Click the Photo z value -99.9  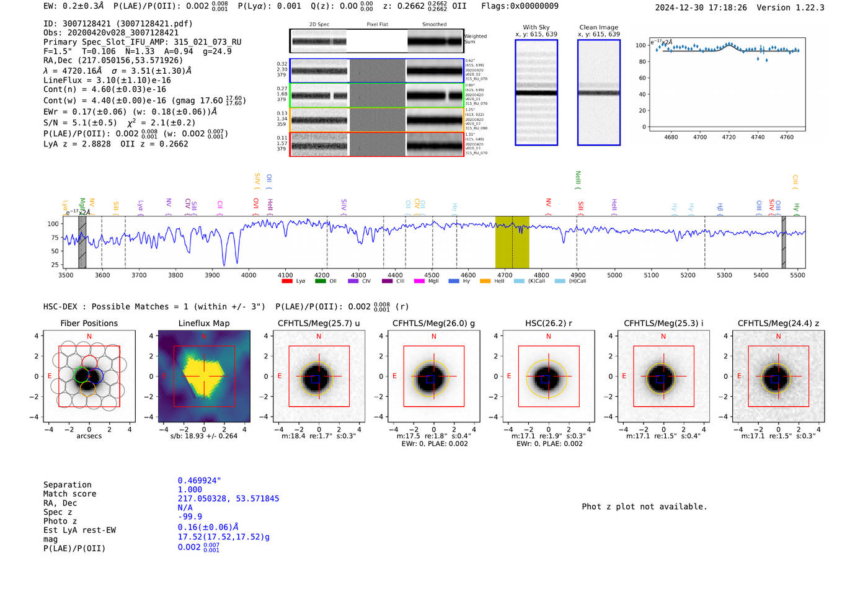190,517
